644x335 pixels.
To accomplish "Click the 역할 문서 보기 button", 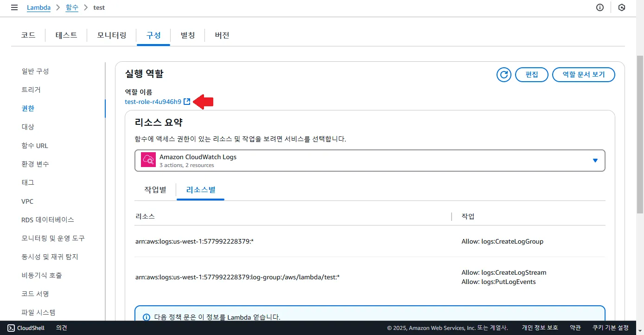I will [584, 75].
